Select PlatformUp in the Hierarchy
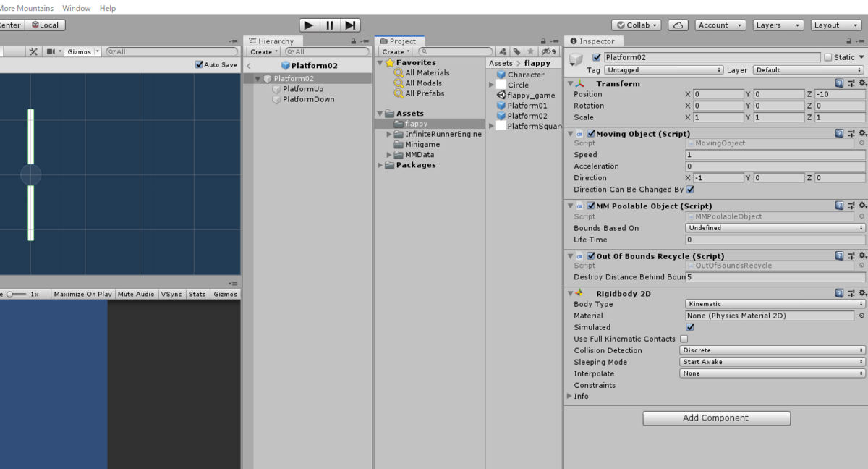The width and height of the screenshot is (868, 469). (303, 89)
